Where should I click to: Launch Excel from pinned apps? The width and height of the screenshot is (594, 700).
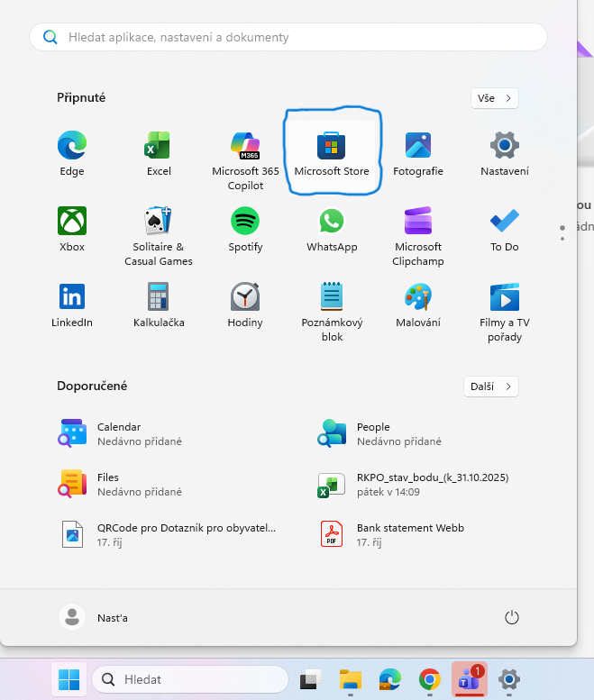pyautogui.click(x=159, y=152)
